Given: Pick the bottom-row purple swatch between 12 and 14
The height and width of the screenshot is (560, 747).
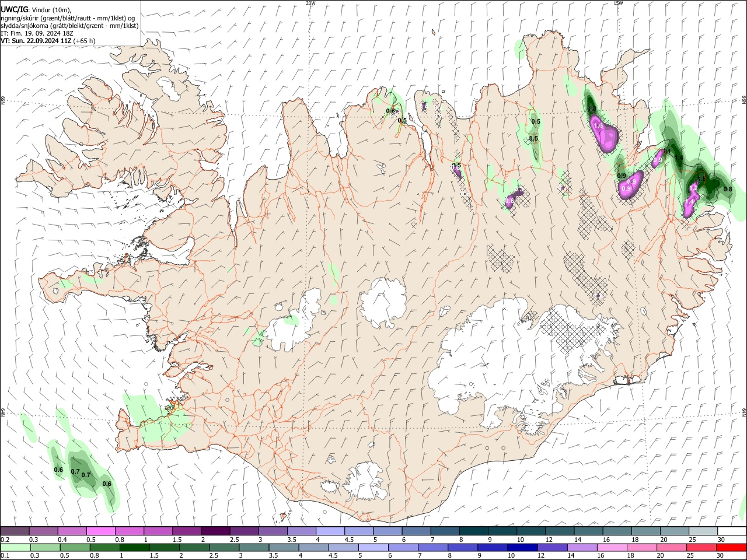Looking at the screenshot, I should click(x=551, y=547).
